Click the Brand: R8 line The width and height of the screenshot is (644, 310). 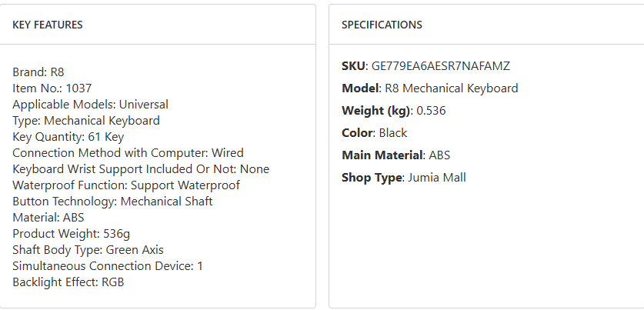pos(38,72)
